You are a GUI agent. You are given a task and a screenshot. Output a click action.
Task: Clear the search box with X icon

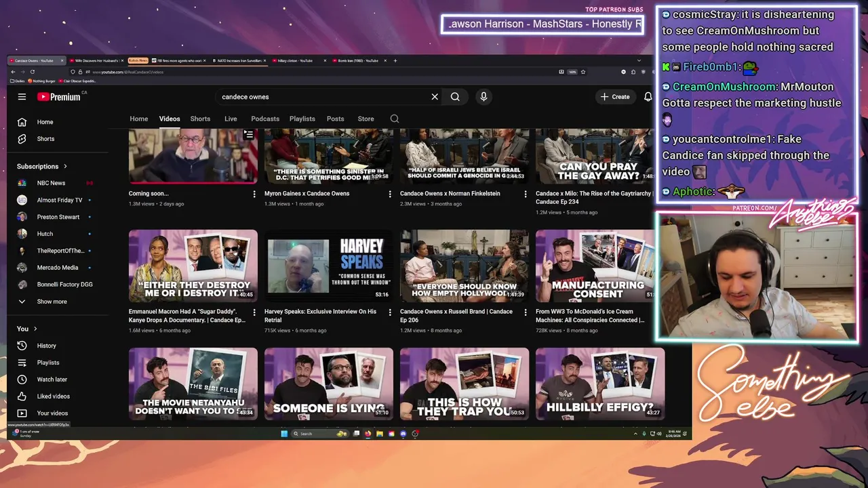click(435, 97)
